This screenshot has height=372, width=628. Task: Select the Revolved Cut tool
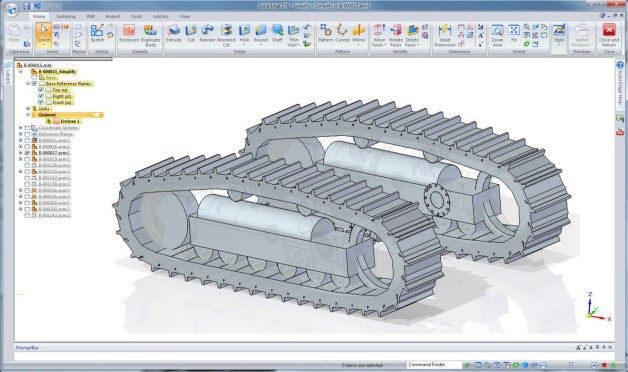coord(226,35)
